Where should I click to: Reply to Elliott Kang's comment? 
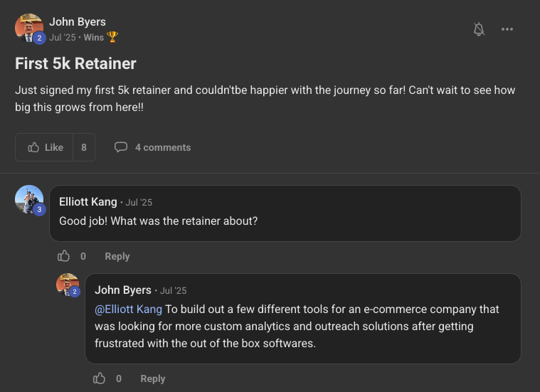pos(117,256)
